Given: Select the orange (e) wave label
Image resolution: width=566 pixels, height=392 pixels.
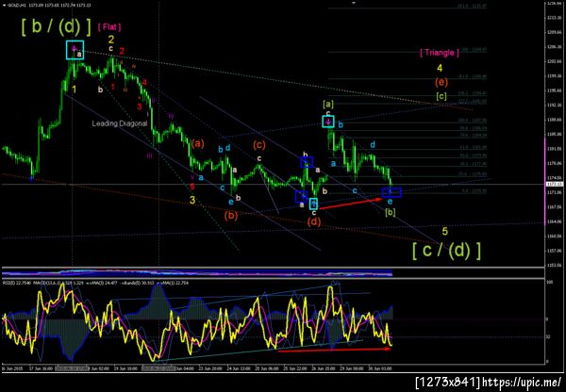Looking at the screenshot, I should (x=441, y=82).
